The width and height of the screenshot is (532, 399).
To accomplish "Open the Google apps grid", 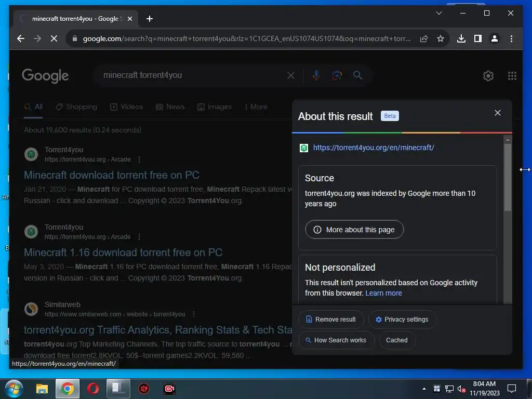I will (512, 76).
